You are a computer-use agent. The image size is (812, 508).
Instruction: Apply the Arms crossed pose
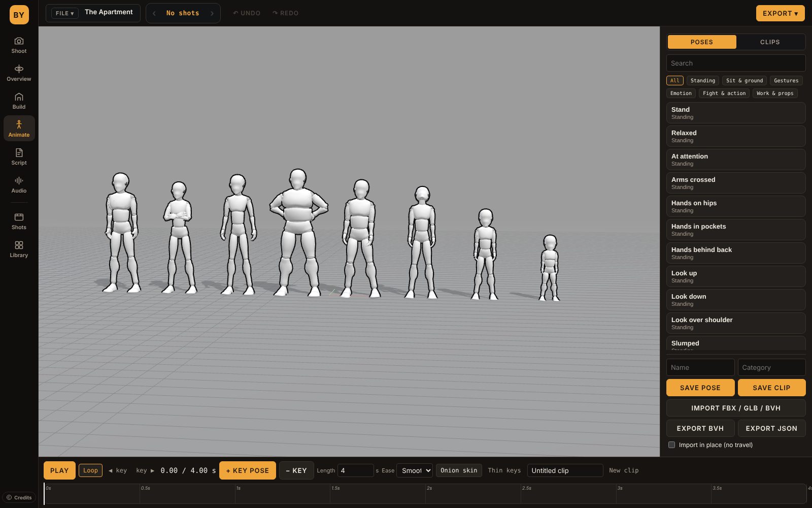click(736, 183)
